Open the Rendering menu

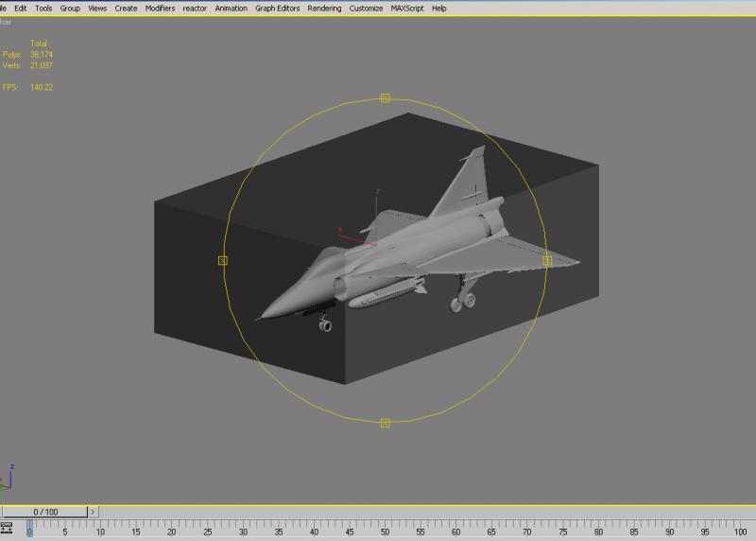point(324,9)
